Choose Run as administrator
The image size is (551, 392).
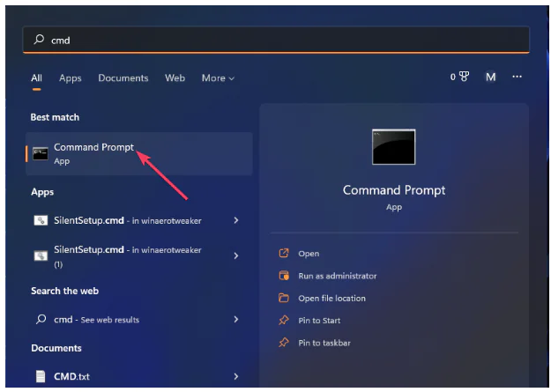(338, 276)
